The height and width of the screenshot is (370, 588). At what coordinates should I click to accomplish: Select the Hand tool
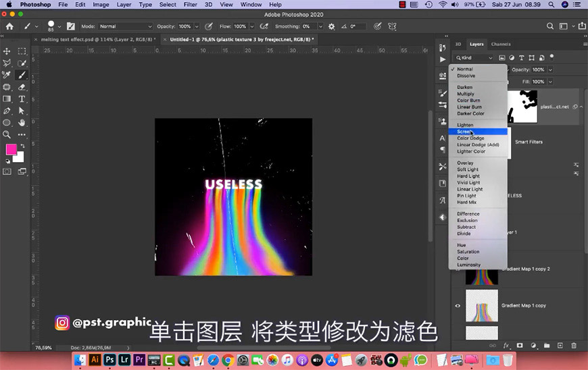[22, 122]
